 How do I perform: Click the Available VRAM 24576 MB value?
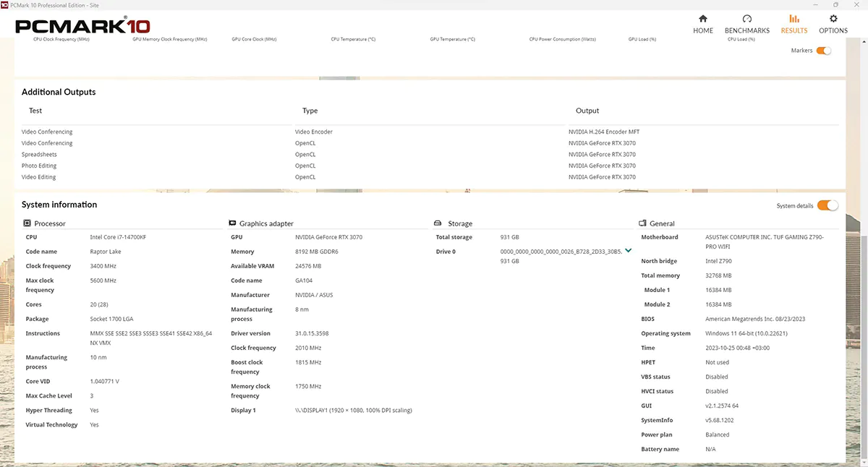click(x=308, y=266)
